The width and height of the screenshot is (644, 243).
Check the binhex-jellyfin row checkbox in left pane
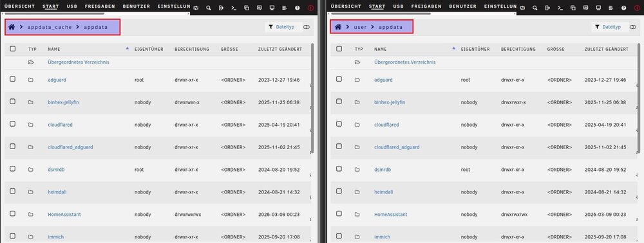click(13, 101)
